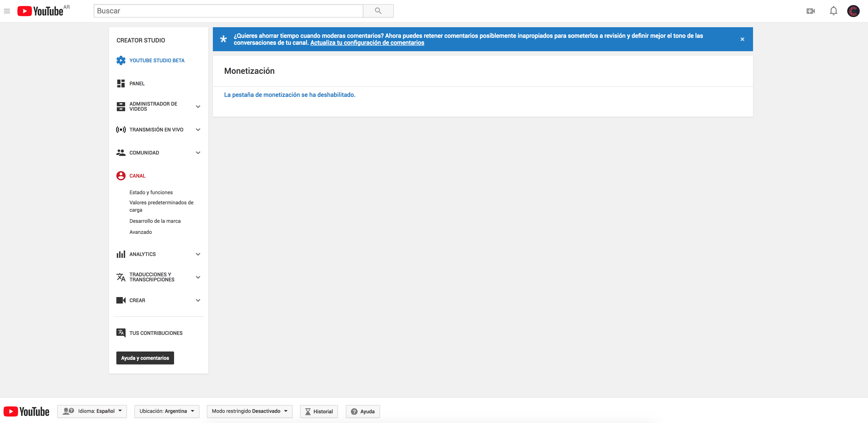Click the footer YouTube logo
Viewport: 868px width, 423px height.
26,411
